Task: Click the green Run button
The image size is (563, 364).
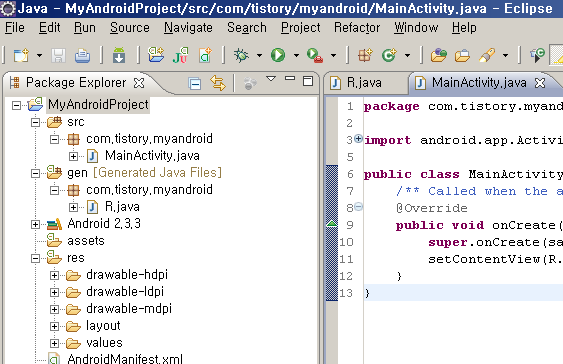Action: [x=278, y=55]
